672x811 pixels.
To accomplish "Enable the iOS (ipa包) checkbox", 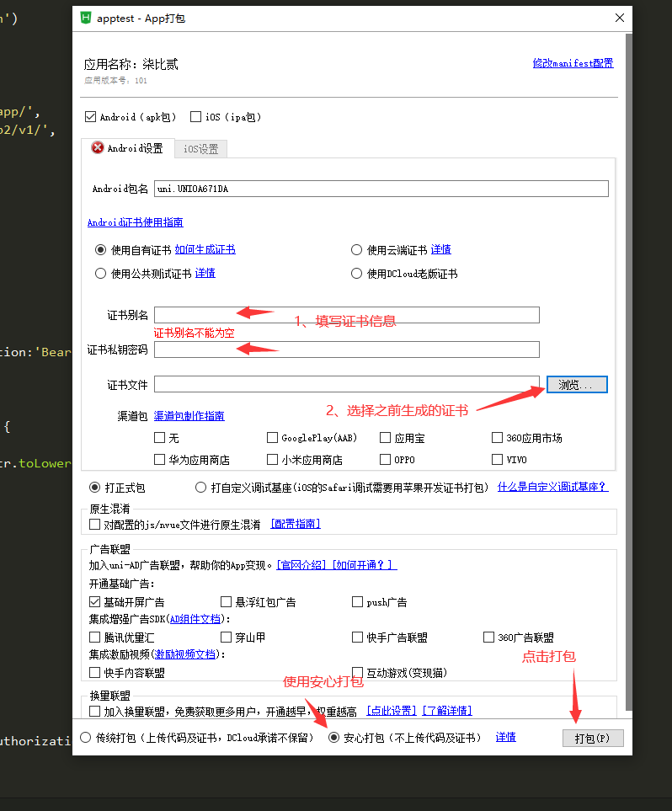I will [196, 117].
